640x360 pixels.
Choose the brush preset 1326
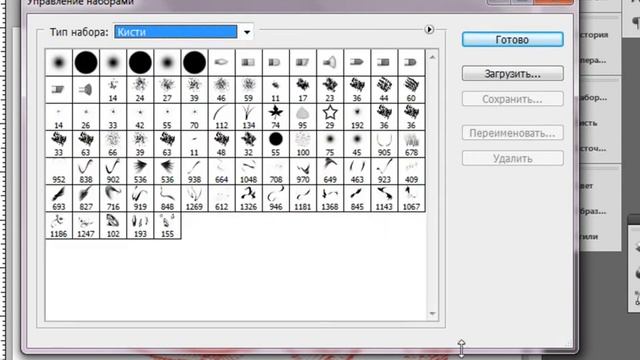pyautogui.click(x=249, y=198)
